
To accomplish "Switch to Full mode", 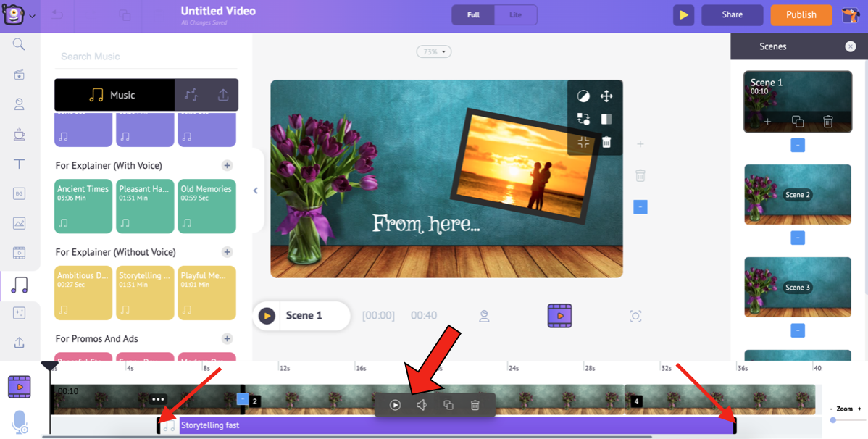I will point(473,14).
